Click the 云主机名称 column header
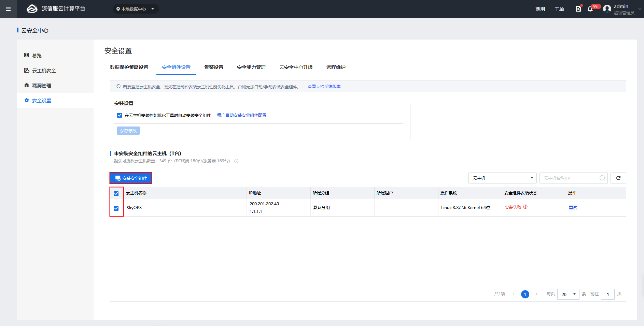The image size is (644, 326). coord(136,193)
